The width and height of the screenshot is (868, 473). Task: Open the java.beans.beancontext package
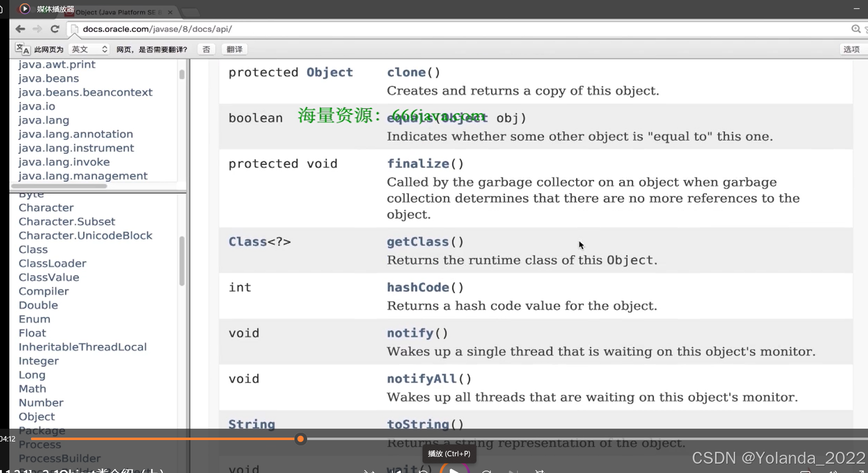pos(86,92)
